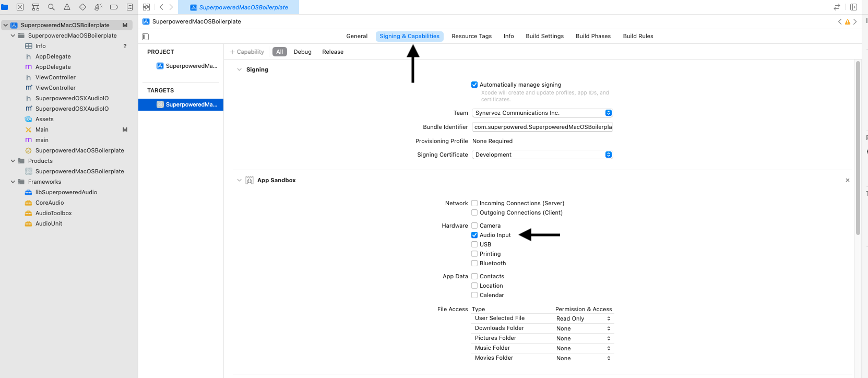Click the related items grid icon
The width and height of the screenshot is (868, 378).
pyautogui.click(x=146, y=7)
